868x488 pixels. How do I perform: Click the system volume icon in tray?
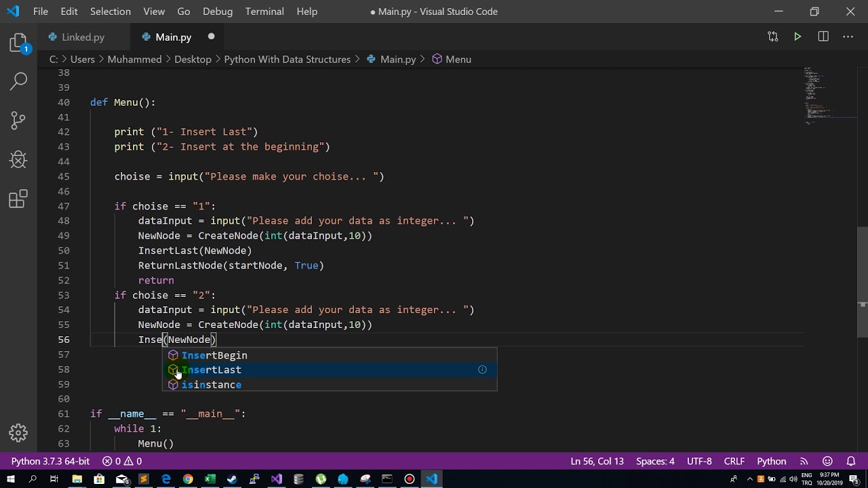(793, 479)
